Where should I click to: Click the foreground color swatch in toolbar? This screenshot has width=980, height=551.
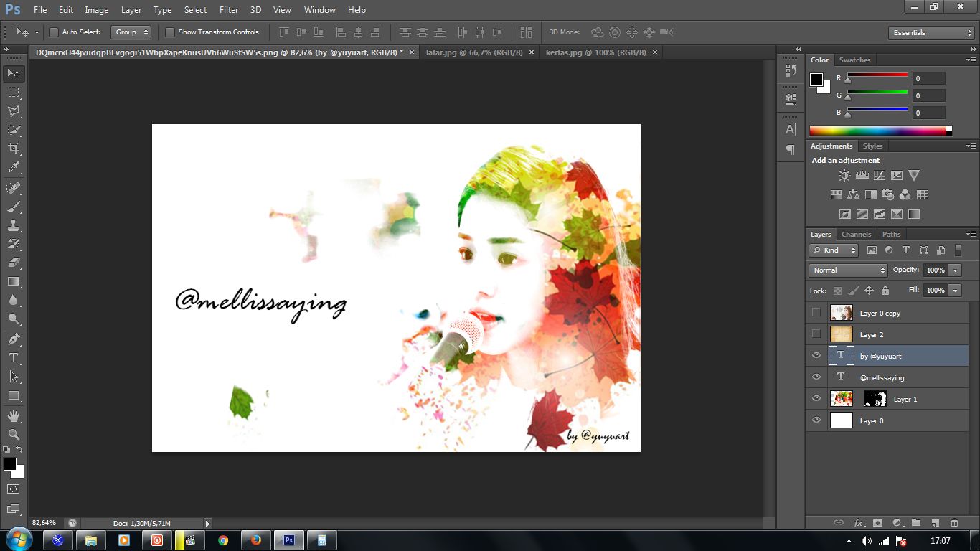pyautogui.click(x=10, y=464)
